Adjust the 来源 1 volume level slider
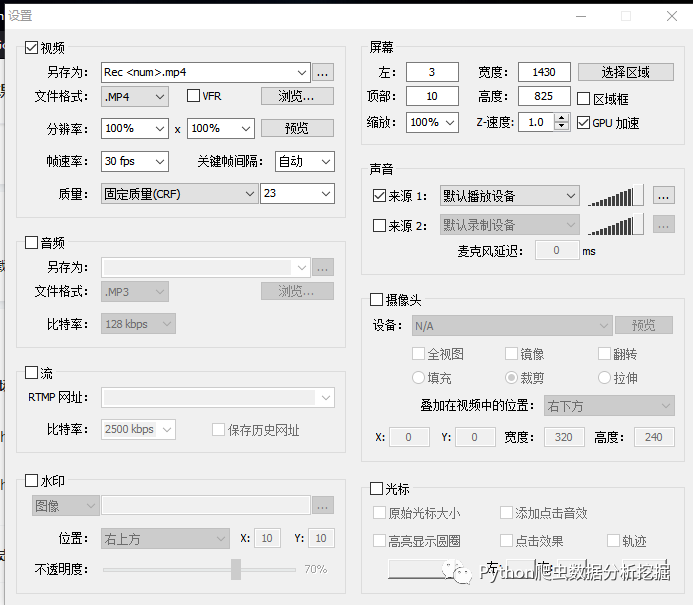This screenshot has height=605, width=693. tap(615, 196)
